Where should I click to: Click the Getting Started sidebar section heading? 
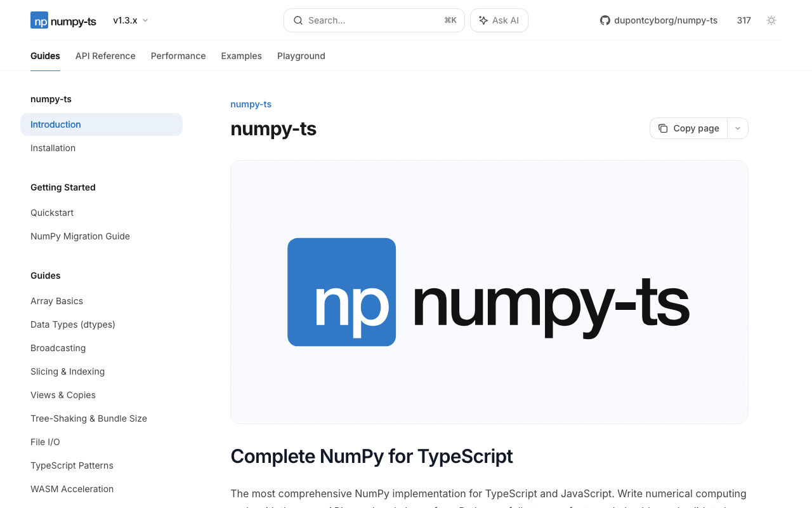63,187
